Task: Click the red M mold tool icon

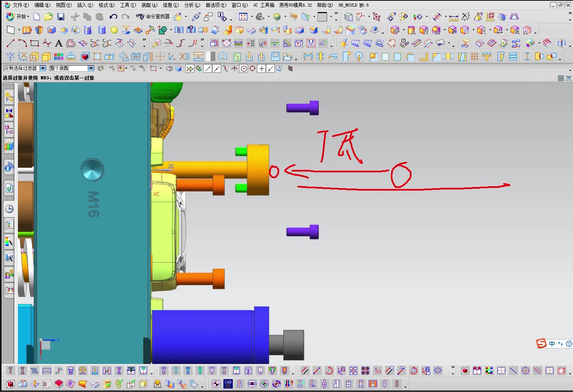Action: coord(311,43)
